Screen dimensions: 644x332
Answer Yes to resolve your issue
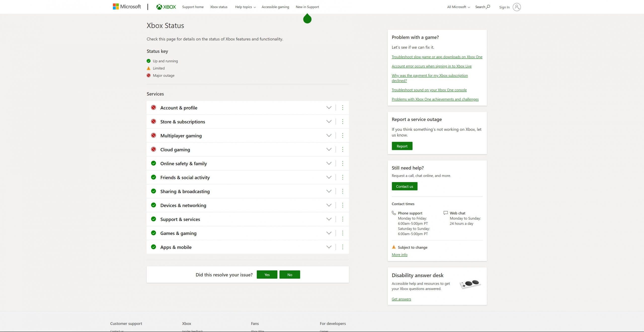click(x=267, y=275)
